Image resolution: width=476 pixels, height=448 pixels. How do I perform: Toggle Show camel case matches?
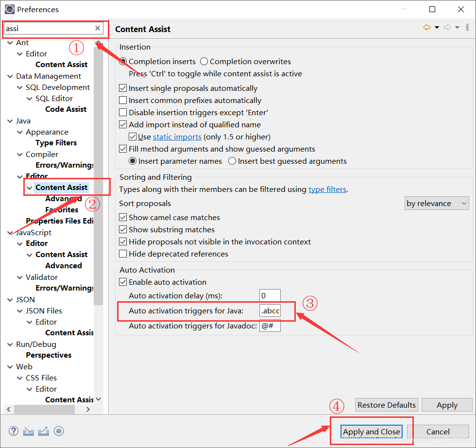coord(123,218)
